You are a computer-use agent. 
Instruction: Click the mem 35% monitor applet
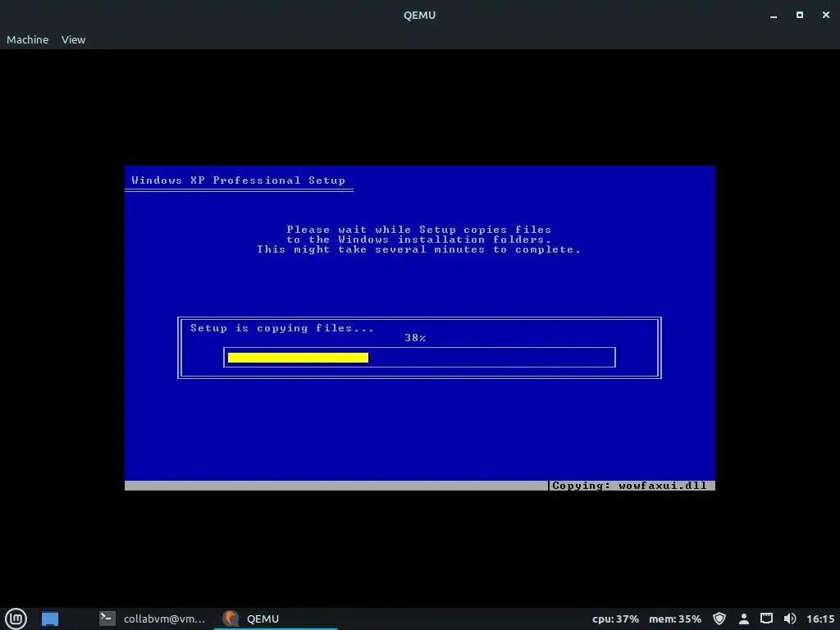(675, 619)
